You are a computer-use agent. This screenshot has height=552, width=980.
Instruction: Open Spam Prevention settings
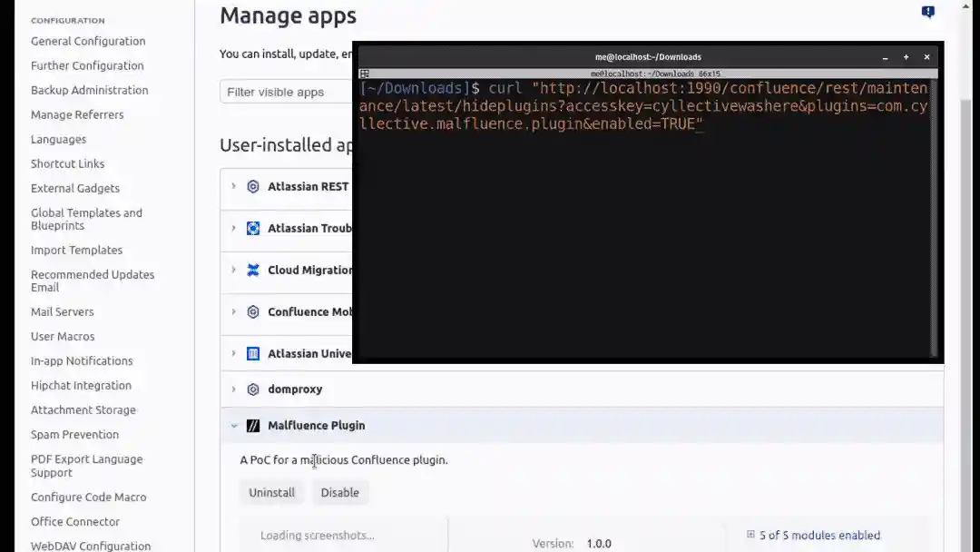pyautogui.click(x=74, y=435)
